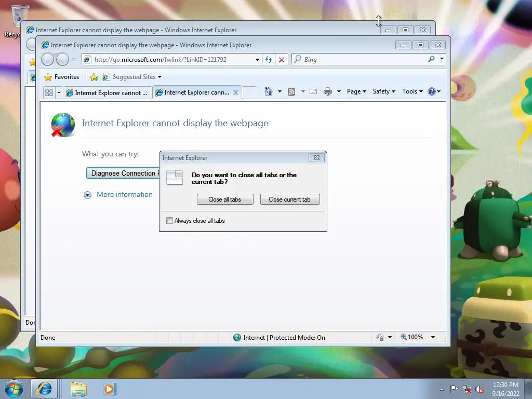The width and height of the screenshot is (532, 399).
Task: Click the Diagnose Connection Problems button
Action: [123, 173]
